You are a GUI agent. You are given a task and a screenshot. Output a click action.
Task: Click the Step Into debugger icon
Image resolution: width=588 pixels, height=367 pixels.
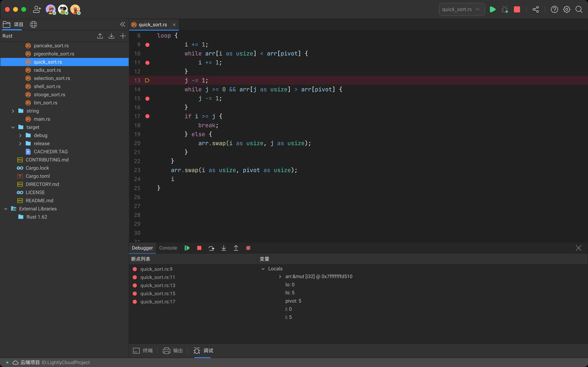point(224,248)
